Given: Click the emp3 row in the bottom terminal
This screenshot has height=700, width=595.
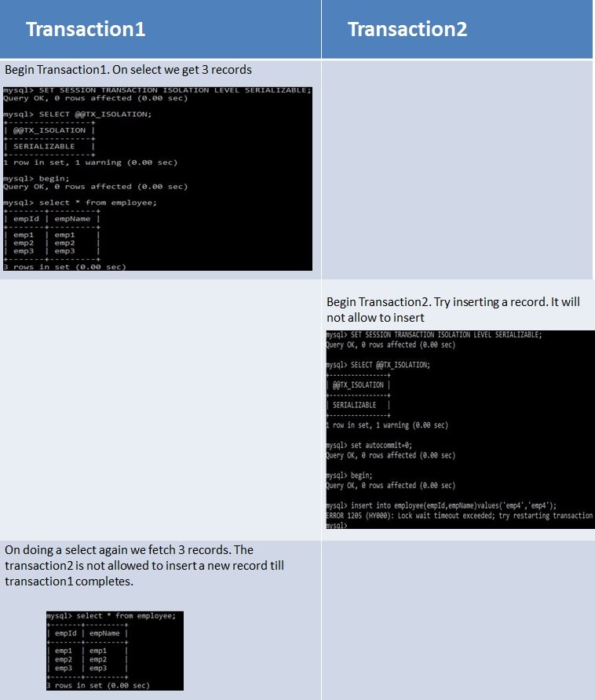Looking at the screenshot, I should 87,669.
